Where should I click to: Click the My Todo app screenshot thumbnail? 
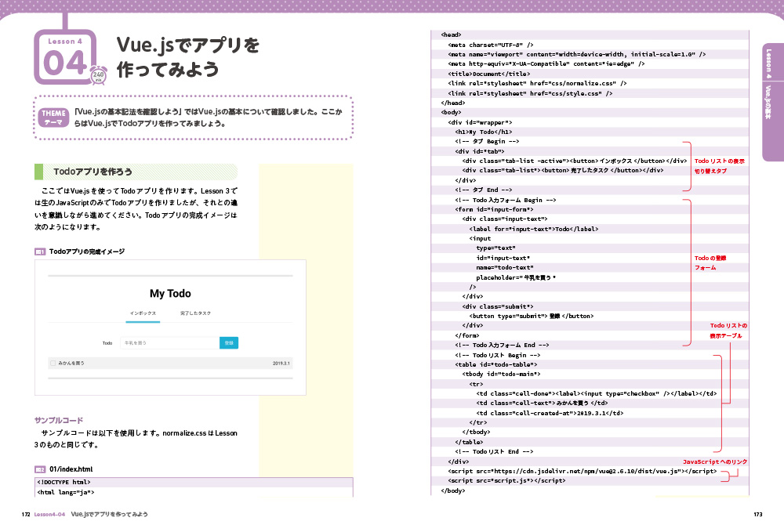[x=170, y=328]
